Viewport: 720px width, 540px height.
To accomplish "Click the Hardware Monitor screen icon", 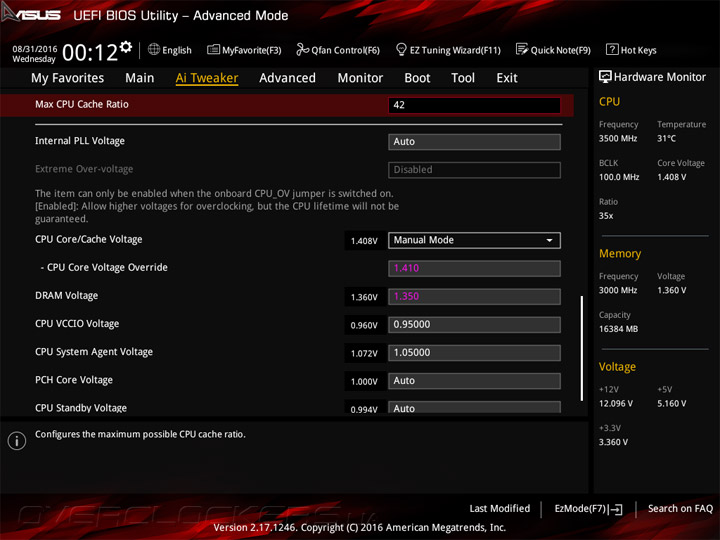I will click(605, 77).
